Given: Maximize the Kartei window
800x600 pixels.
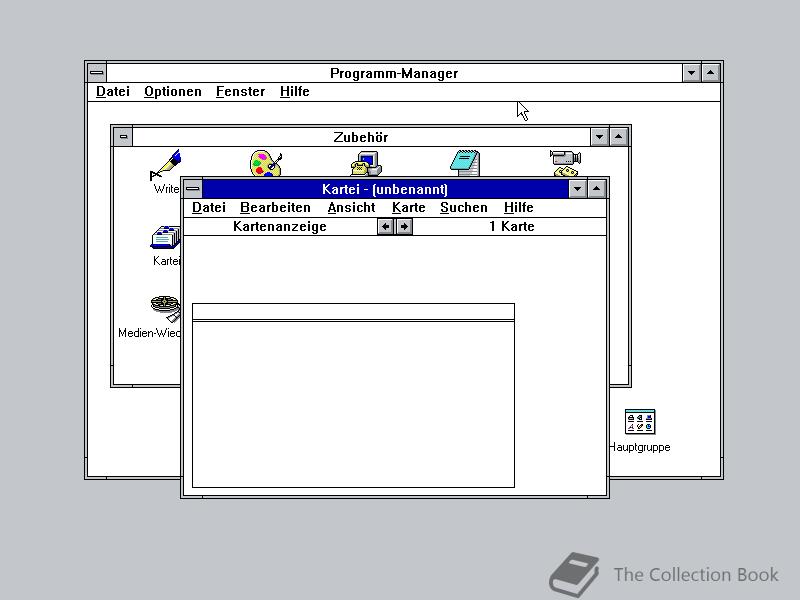Looking at the screenshot, I should click(x=596, y=189).
